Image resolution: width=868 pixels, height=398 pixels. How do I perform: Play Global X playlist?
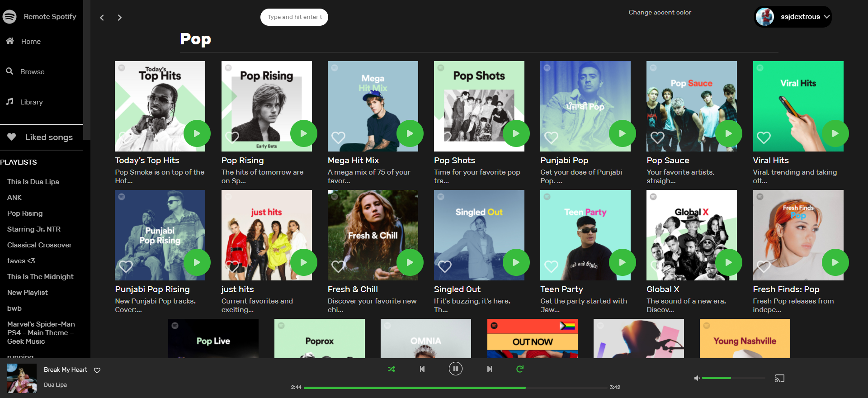(x=729, y=262)
